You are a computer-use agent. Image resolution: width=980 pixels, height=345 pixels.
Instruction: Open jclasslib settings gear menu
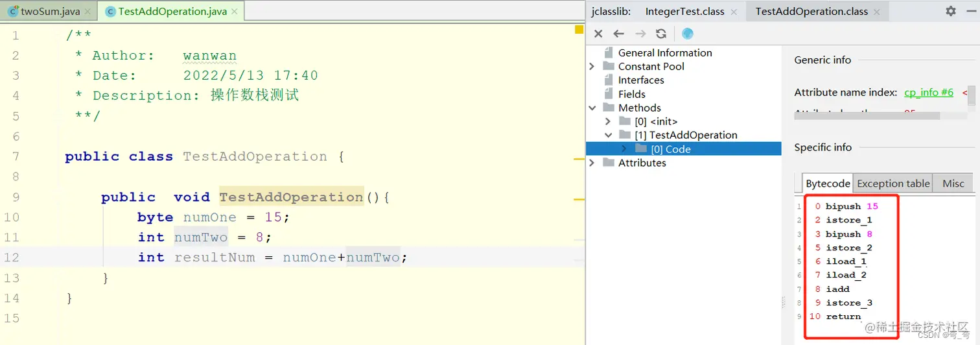(950, 11)
